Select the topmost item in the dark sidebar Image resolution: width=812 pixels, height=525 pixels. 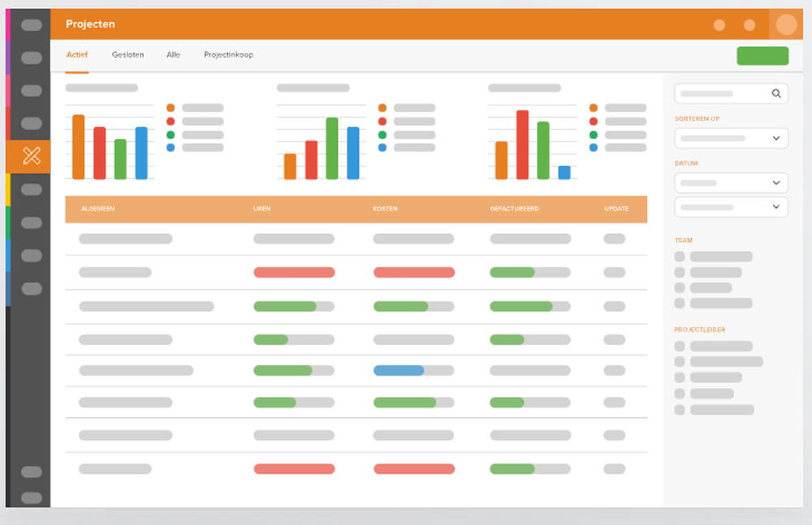(x=32, y=25)
